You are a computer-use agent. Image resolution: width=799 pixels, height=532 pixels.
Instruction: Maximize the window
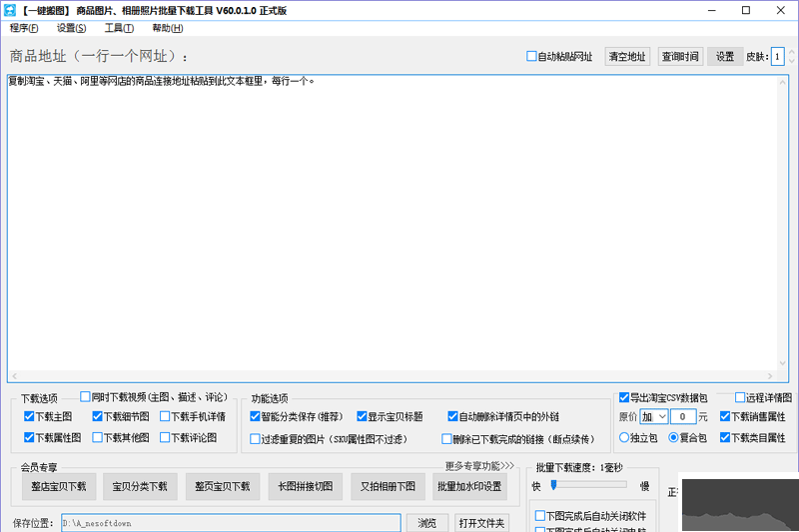click(746, 10)
